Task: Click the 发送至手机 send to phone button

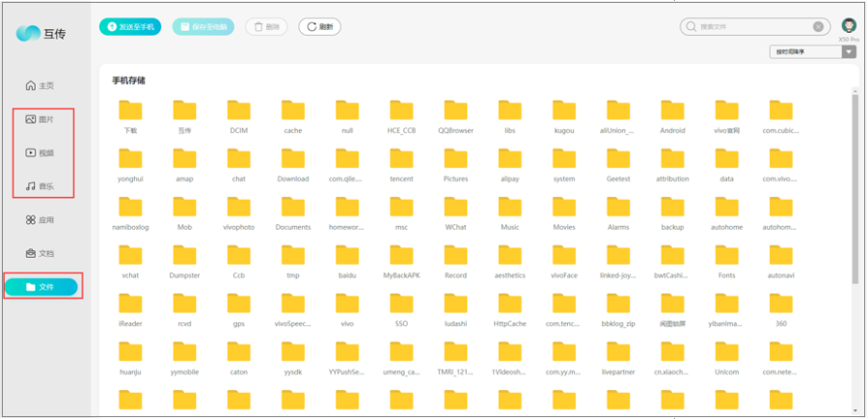Action: (x=130, y=27)
